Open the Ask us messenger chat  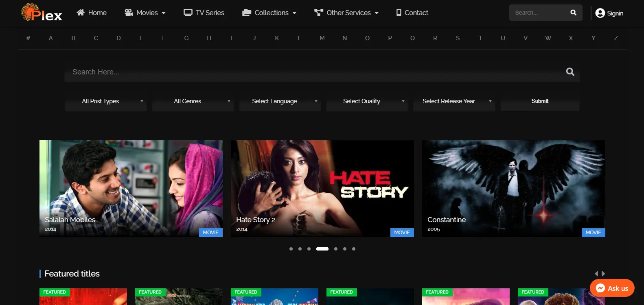(x=612, y=288)
